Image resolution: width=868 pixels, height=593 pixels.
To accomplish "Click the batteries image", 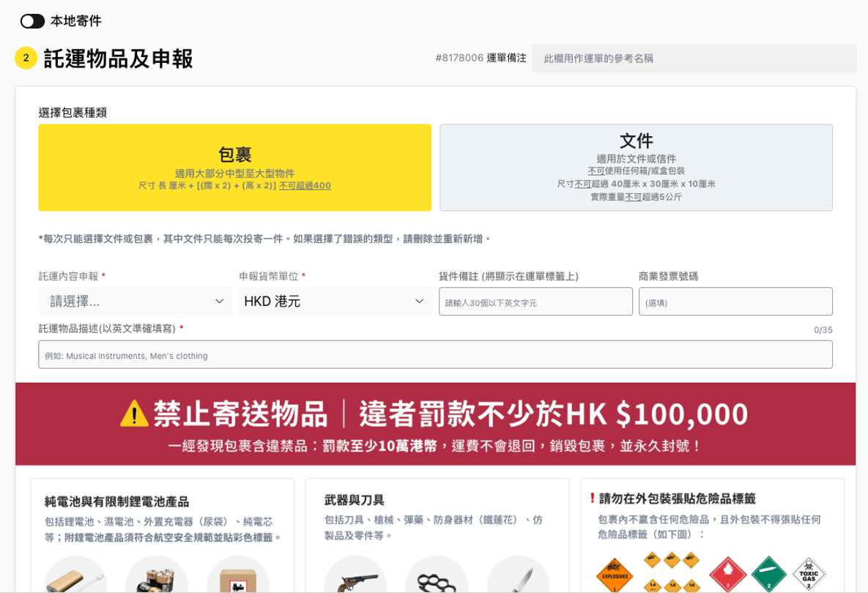I will coord(157,576).
